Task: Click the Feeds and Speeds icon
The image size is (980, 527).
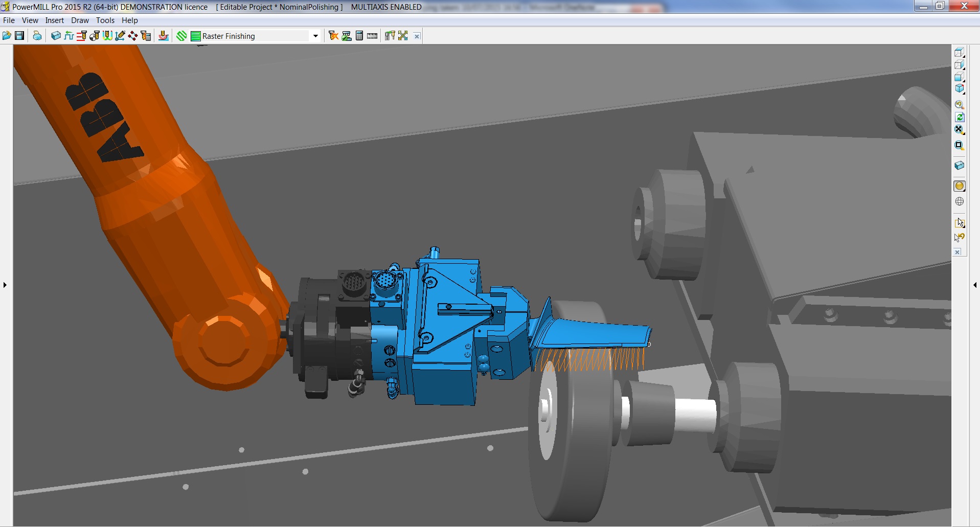Action: 69,36
